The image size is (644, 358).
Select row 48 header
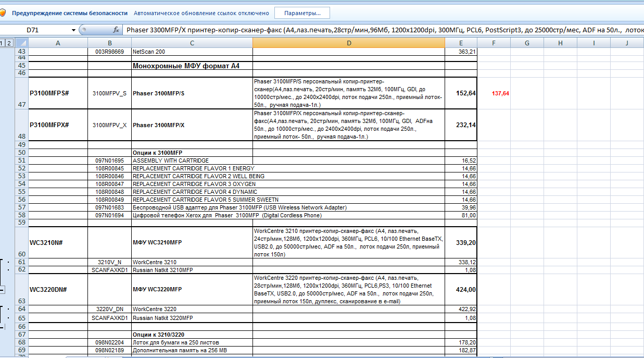(x=21, y=125)
